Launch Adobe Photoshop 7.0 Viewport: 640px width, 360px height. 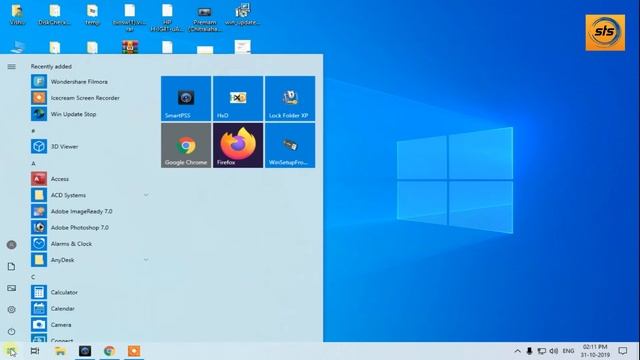coord(90,227)
